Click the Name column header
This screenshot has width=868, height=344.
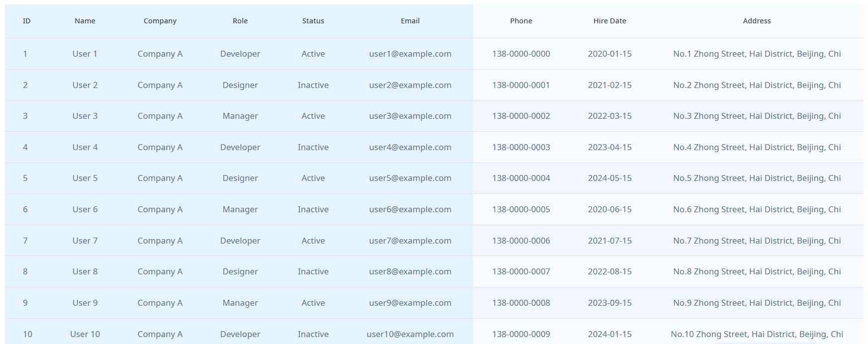85,21
